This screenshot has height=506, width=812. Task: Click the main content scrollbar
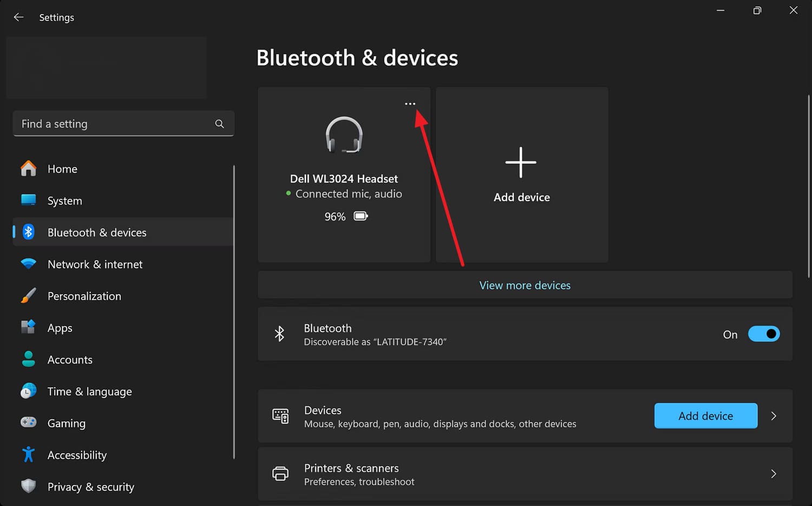click(x=809, y=186)
